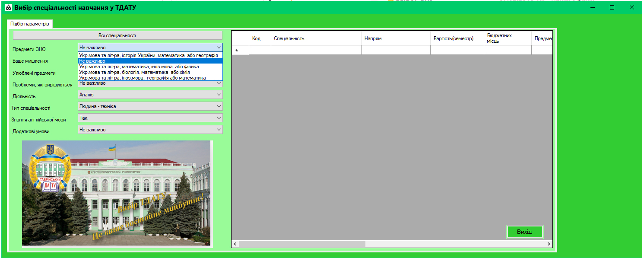Maximize the ТДАТУ window
Image resolution: width=644 pixels, height=258 pixels.
point(612,7)
